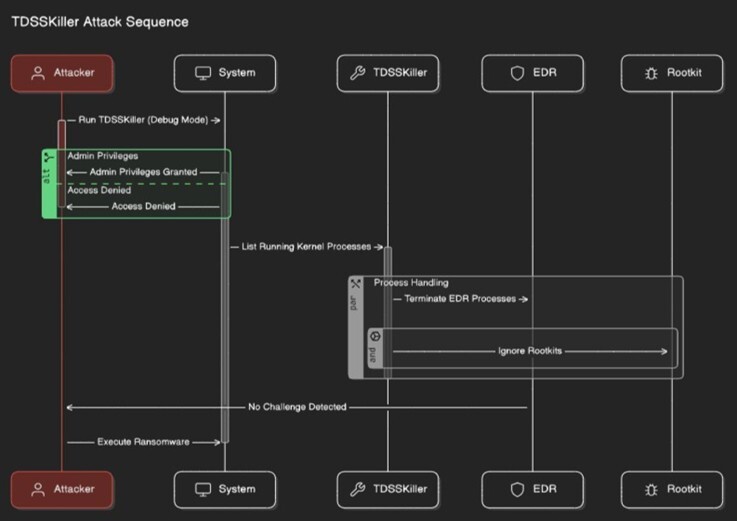The width and height of the screenshot is (737, 521).
Task: Click the monitor icon in bottom System node
Action: pos(203,489)
